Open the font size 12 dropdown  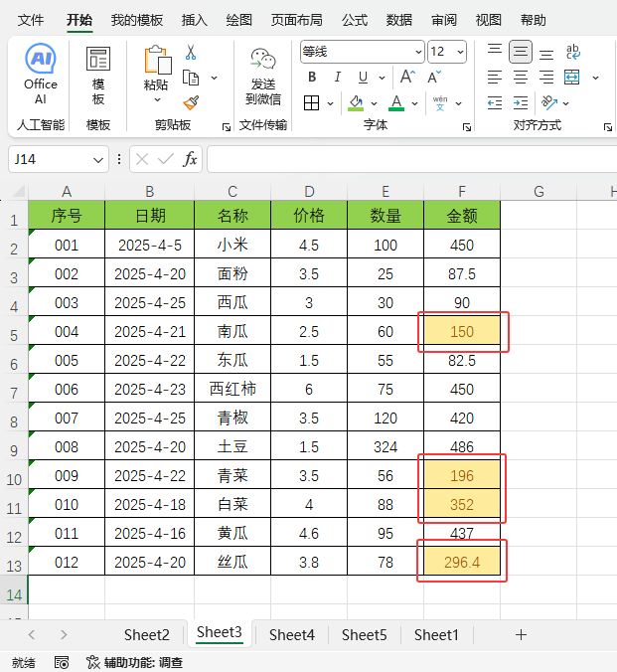pyautogui.click(x=460, y=53)
